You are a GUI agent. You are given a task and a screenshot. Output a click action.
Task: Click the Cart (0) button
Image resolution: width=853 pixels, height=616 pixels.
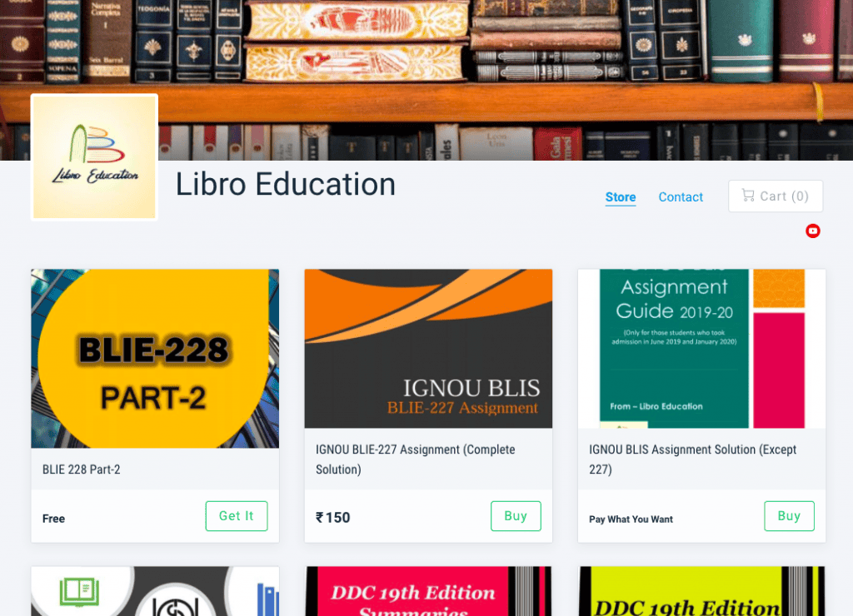pyautogui.click(x=776, y=196)
